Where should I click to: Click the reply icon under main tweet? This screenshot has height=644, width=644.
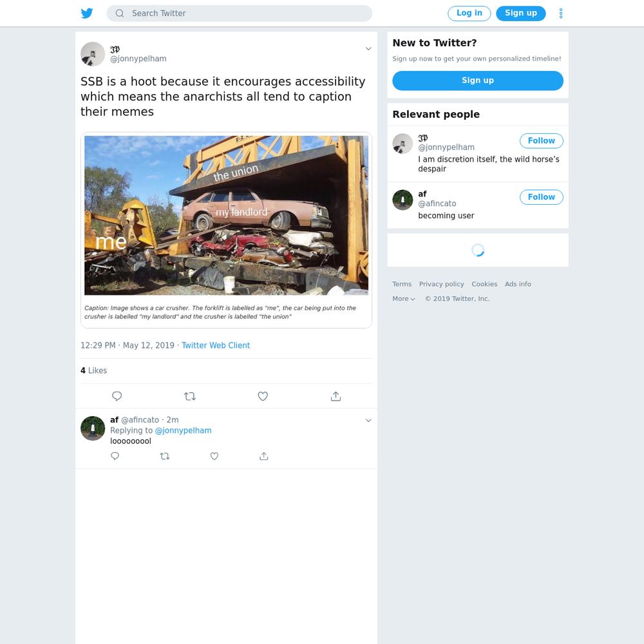pos(117,396)
